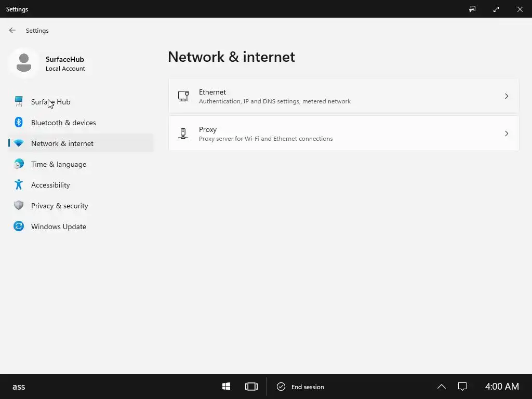
Task: Open the Proxy settings card
Action: [x=344, y=134]
